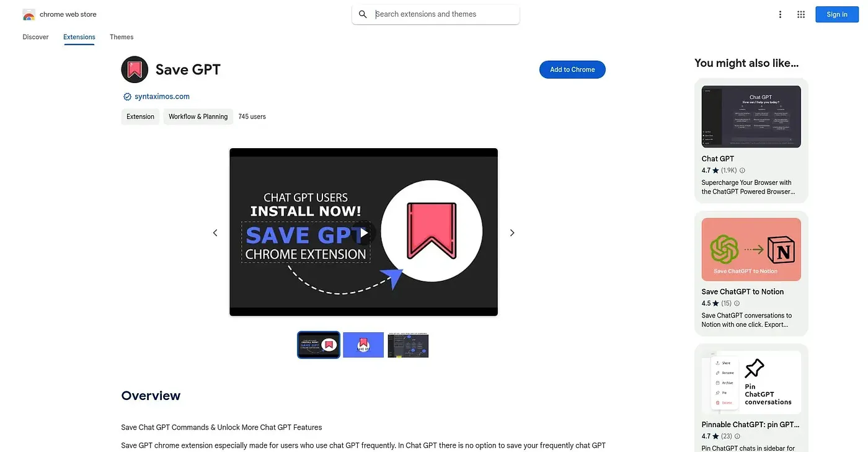The image size is (868, 452).
Task: Click the Workflow & Planning chip
Action: pos(198,117)
